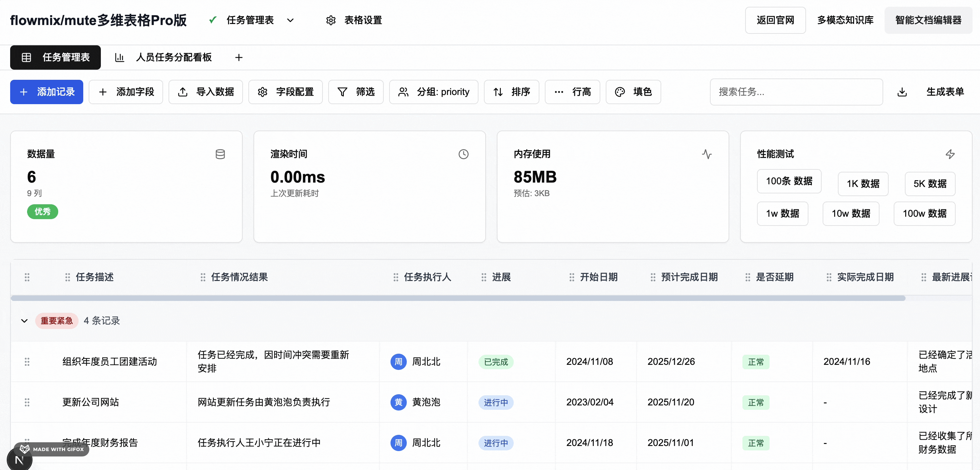
Task: Click the database icon on the 数据量 card
Action: click(220, 154)
